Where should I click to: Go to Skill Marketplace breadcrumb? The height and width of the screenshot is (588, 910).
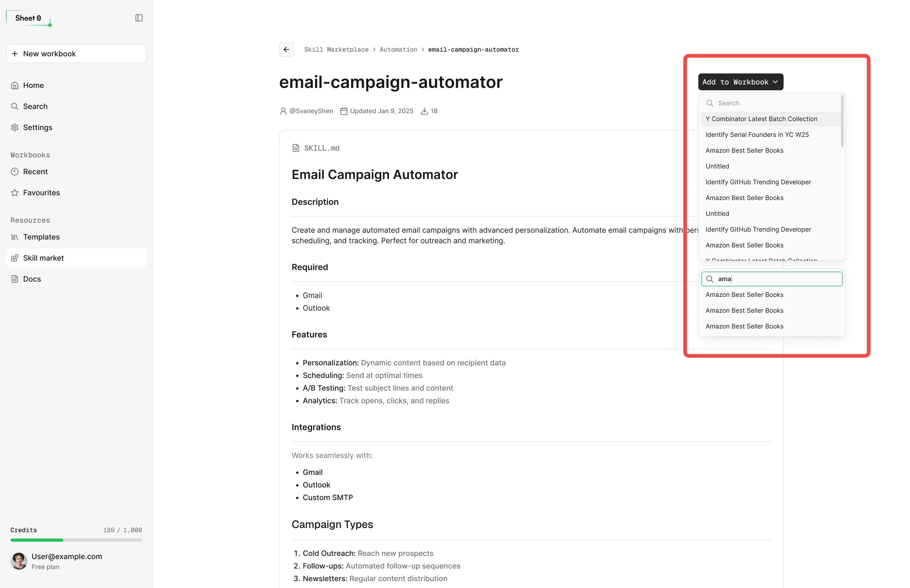pyautogui.click(x=336, y=49)
